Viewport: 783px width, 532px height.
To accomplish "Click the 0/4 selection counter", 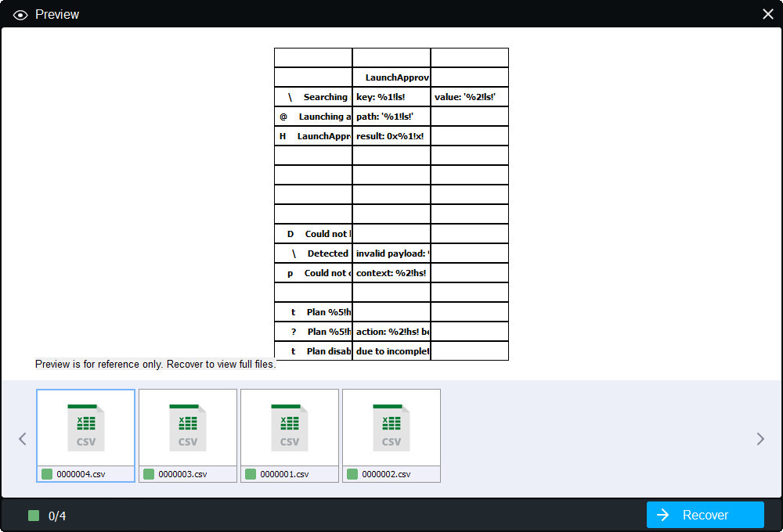I will point(57,516).
